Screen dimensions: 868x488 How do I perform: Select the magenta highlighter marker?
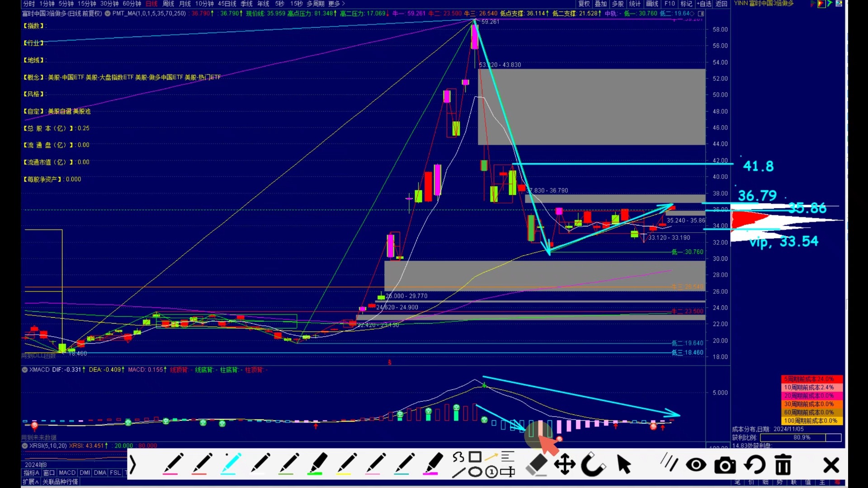pyautogui.click(x=433, y=464)
